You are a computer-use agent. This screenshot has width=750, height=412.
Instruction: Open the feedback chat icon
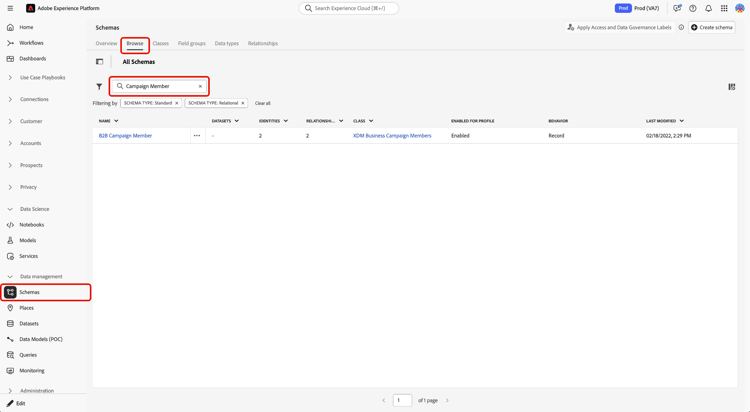point(677,8)
